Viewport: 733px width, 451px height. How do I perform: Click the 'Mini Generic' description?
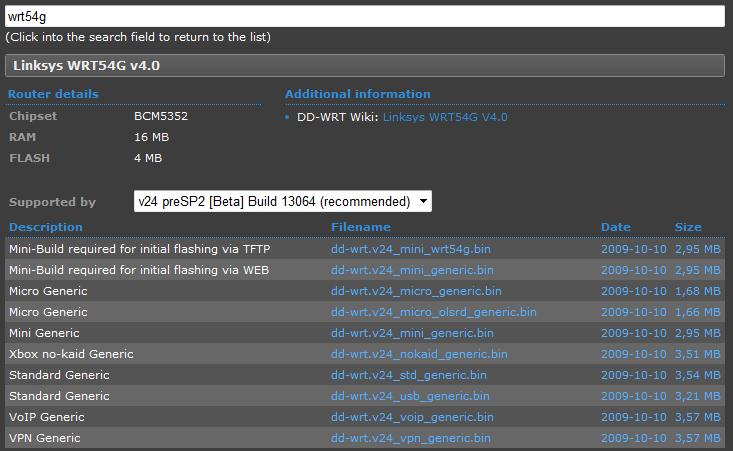(44, 333)
